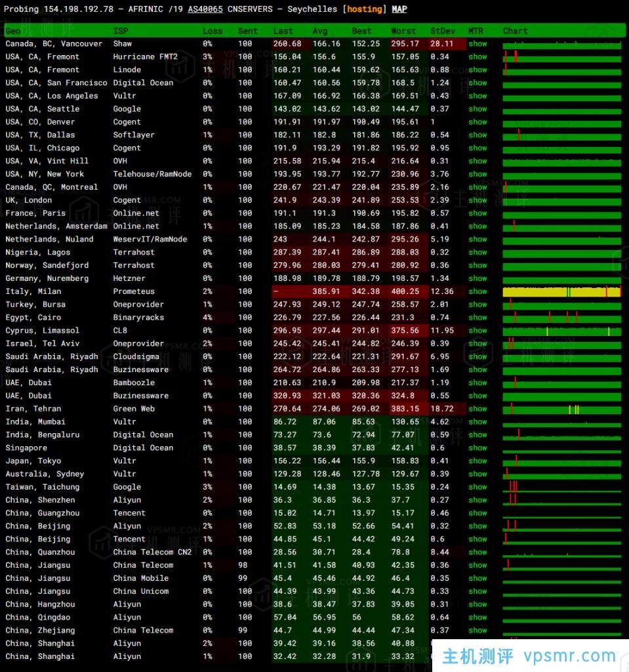Click the orange hosting tag
The height and width of the screenshot is (672, 629).
[x=364, y=9]
